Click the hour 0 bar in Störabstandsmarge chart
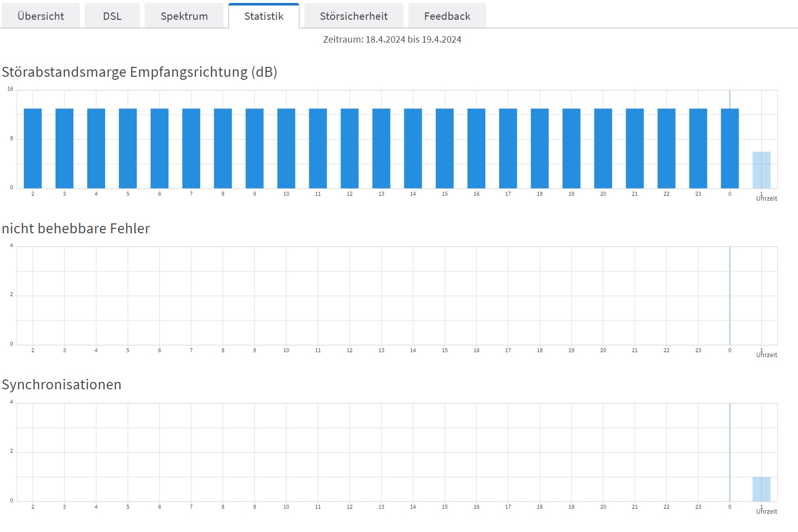This screenshot has width=798, height=532. [730, 149]
